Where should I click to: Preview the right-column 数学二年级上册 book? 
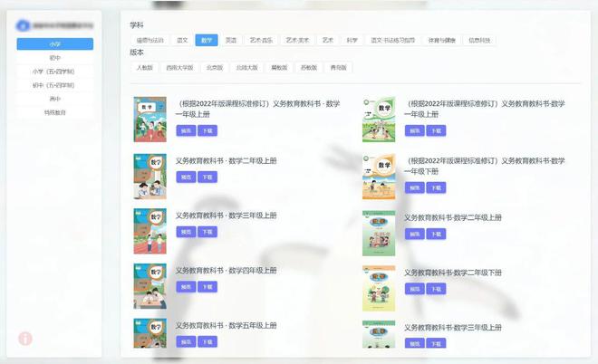click(415, 234)
